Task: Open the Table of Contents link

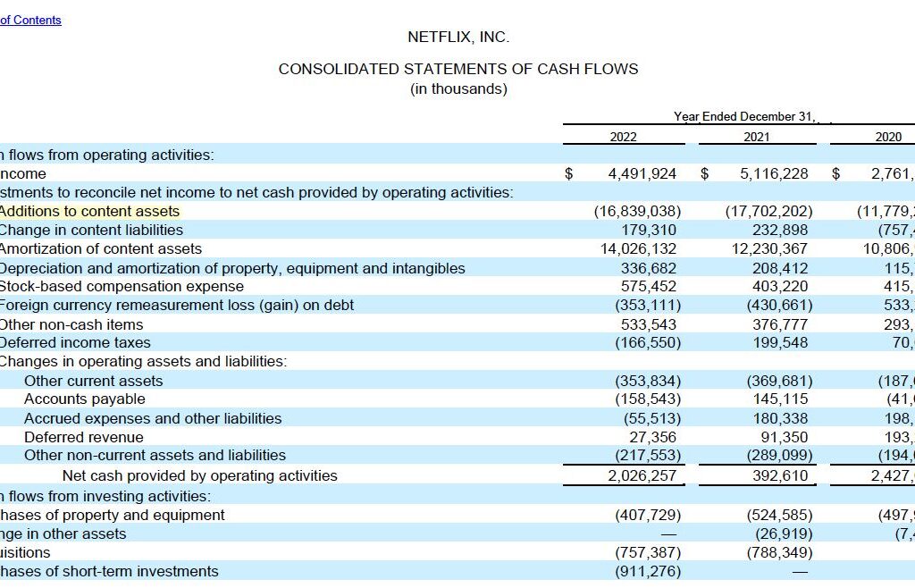Action: [x=30, y=20]
